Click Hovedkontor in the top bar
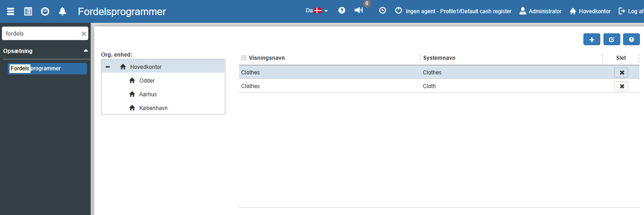This screenshot has width=644, height=215. pyautogui.click(x=595, y=11)
